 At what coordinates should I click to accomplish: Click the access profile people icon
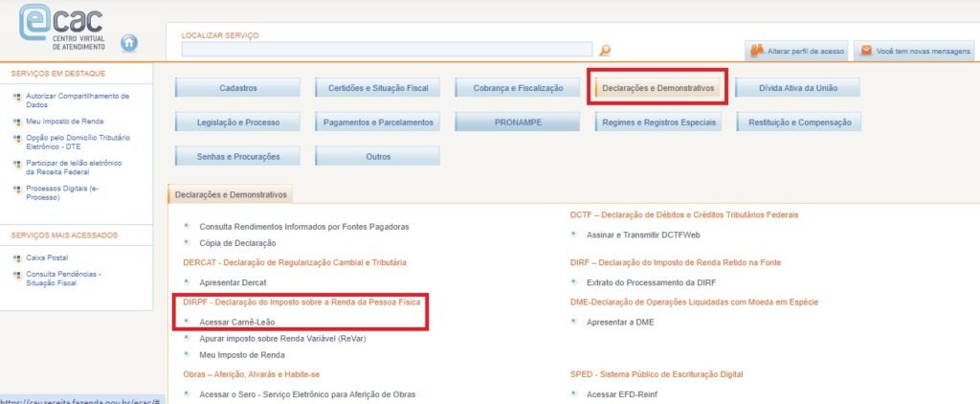click(x=758, y=50)
